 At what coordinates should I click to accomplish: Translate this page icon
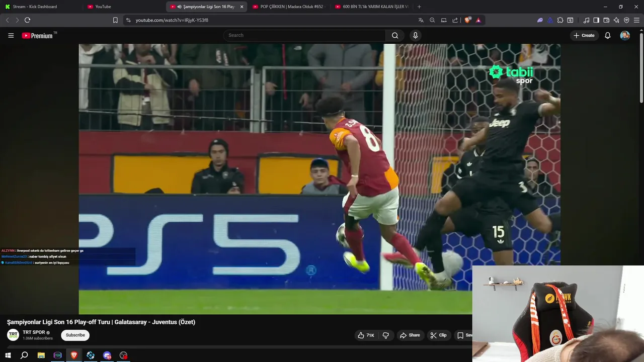(x=421, y=20)
